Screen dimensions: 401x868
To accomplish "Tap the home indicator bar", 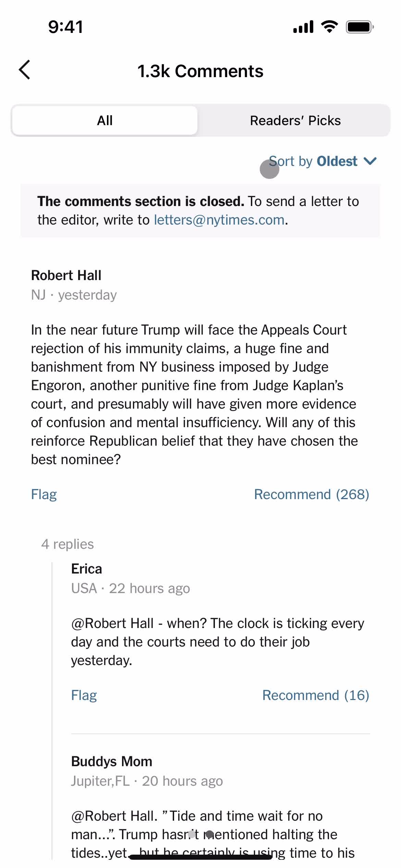I will coord(200,857).
